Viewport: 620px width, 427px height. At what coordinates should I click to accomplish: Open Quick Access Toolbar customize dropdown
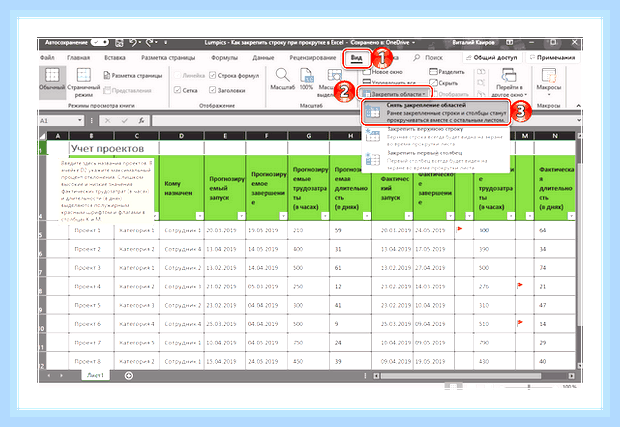tap(165, 42)
